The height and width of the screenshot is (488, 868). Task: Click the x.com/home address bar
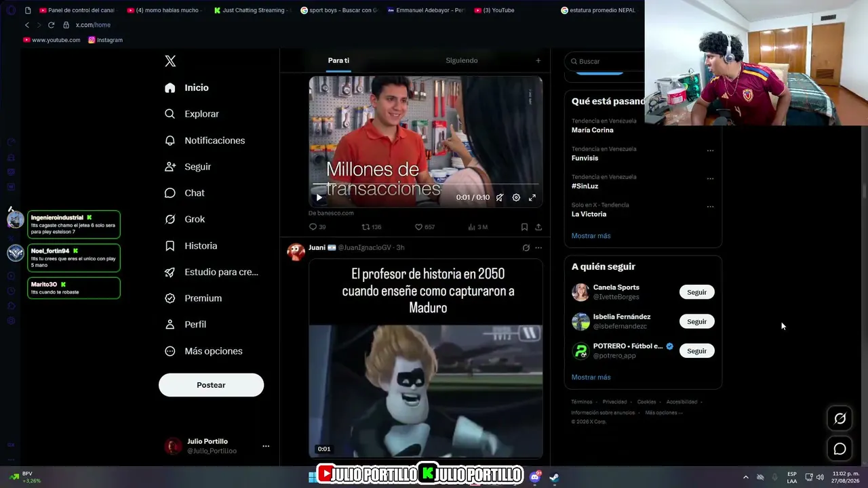point(93,25)
